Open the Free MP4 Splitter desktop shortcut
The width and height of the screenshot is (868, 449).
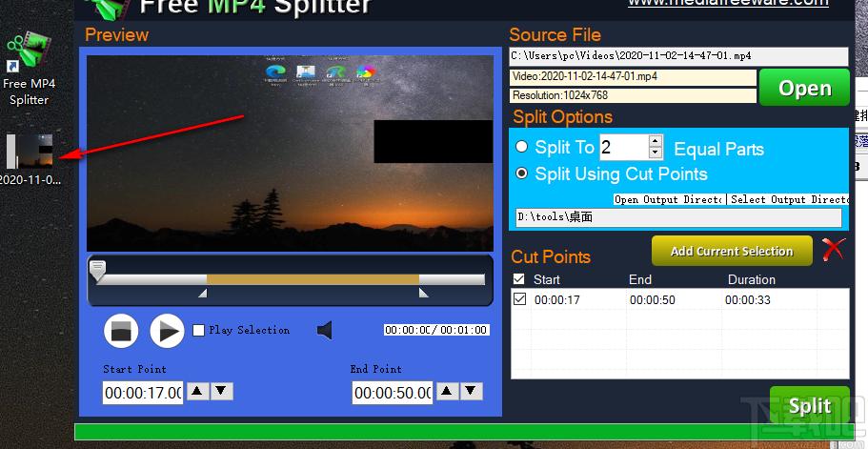(29, 70)
